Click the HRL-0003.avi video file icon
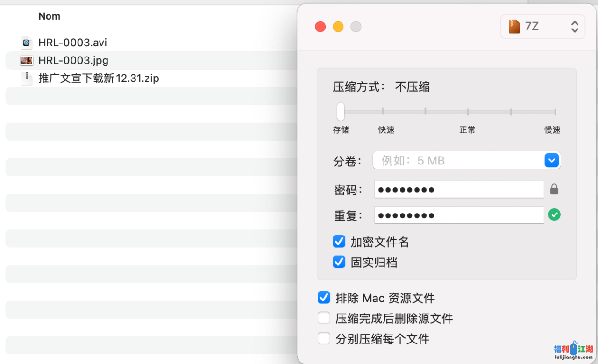 [x=27, y=43]
